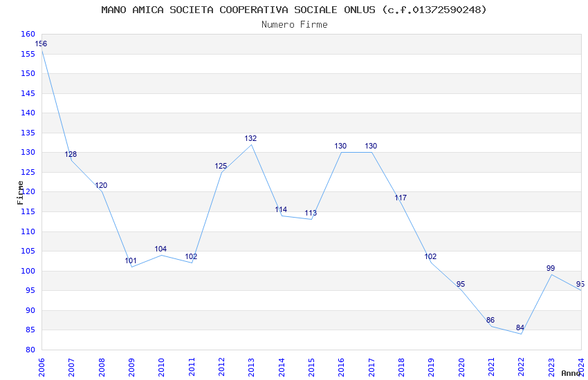Screen dimensions: 588x380
Task: Click the 101 data label for 2009
Action: click(x=131, y=260)
